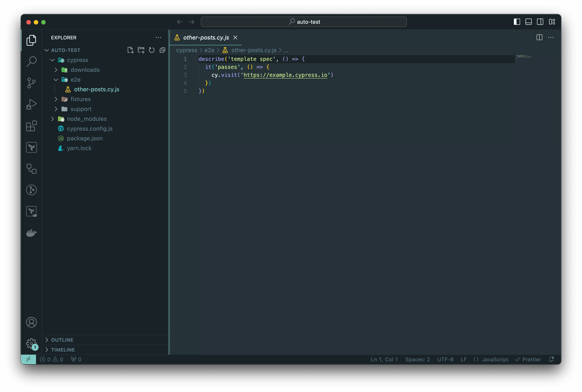Open Explorer views and more actions menu
Image resolution: width=582 pixels, height=392 pixels.
coord(158,37)
